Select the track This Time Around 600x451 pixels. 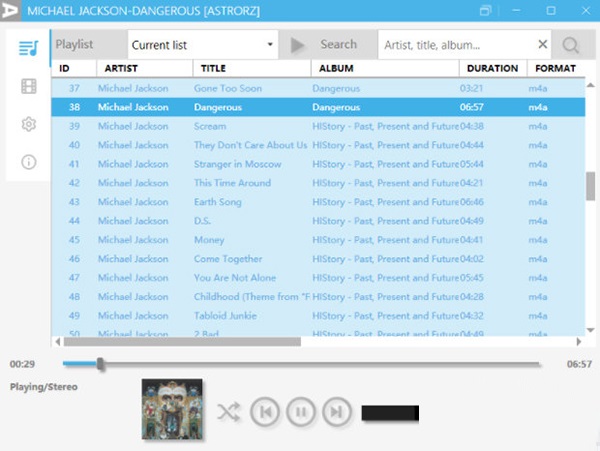[x=232, y=183]
